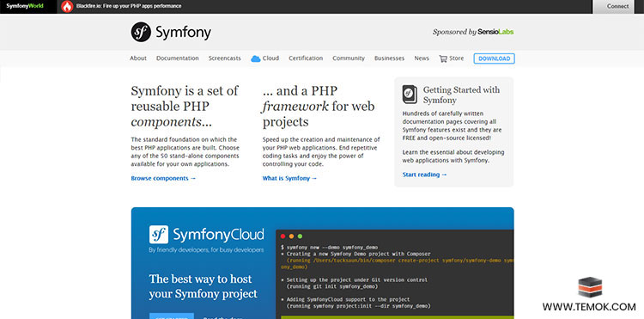Click the green terminal window dot

pos(301,236)
